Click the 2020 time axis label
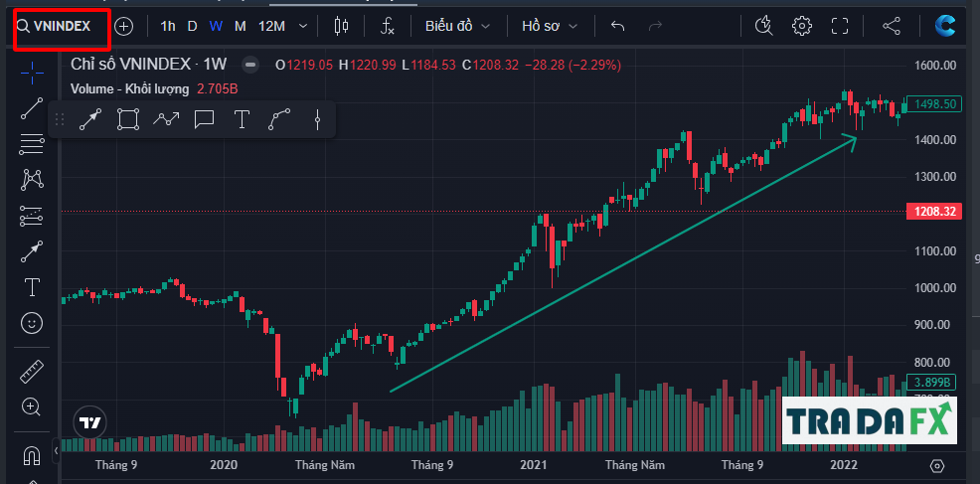The width and height of the screenshot is (980, 484). (224, 465)
